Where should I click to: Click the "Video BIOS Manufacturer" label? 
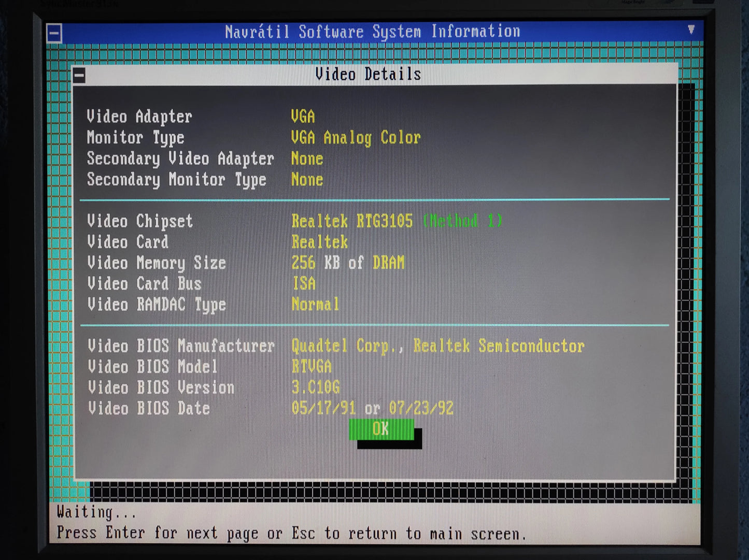pyautogui.click(x=181, y=346)
